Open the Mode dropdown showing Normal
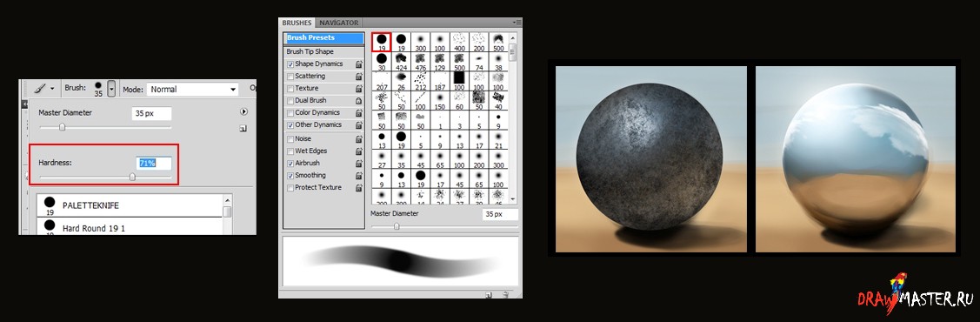 coord(192,90)
